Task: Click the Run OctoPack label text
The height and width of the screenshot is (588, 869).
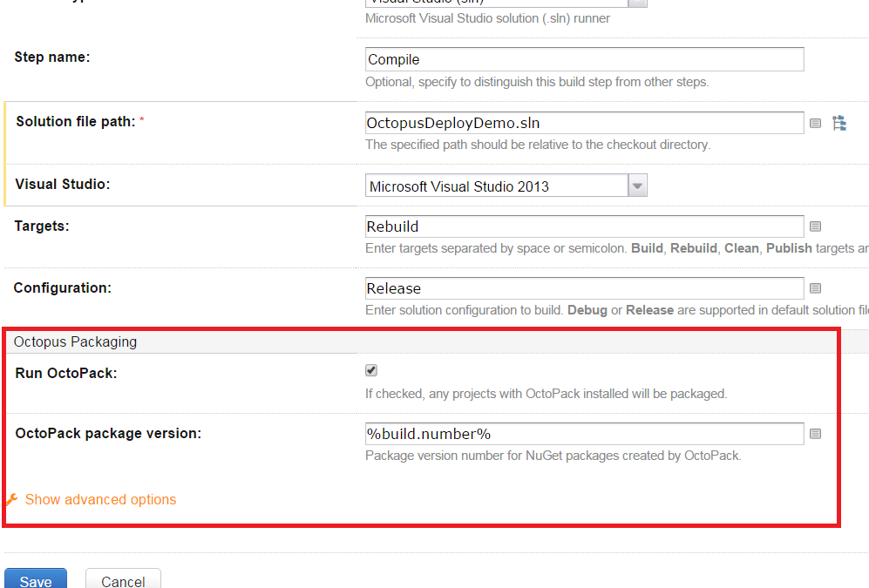Action: pyautogui.click(x=66, y=373)
